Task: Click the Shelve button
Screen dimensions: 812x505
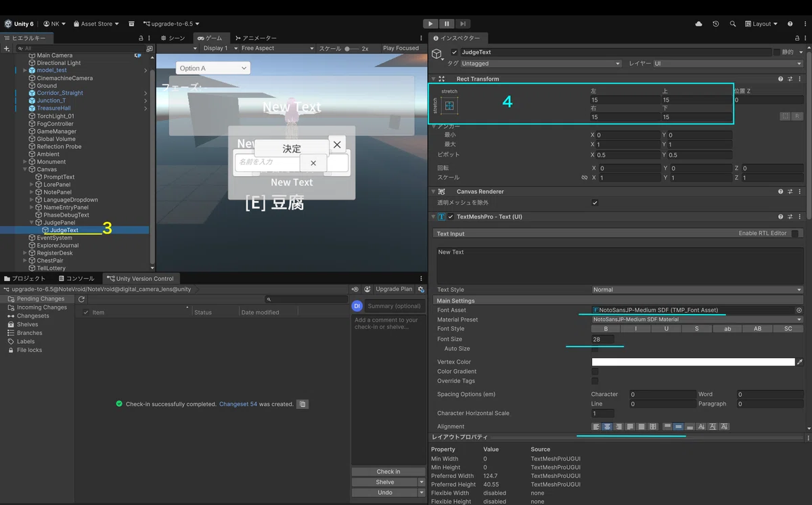Action: 384,483
